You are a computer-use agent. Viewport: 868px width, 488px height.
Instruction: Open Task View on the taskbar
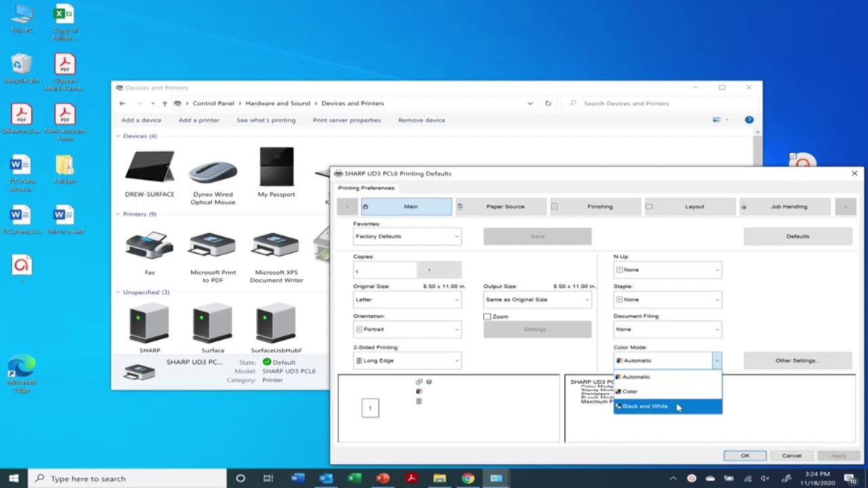(268, 479)
